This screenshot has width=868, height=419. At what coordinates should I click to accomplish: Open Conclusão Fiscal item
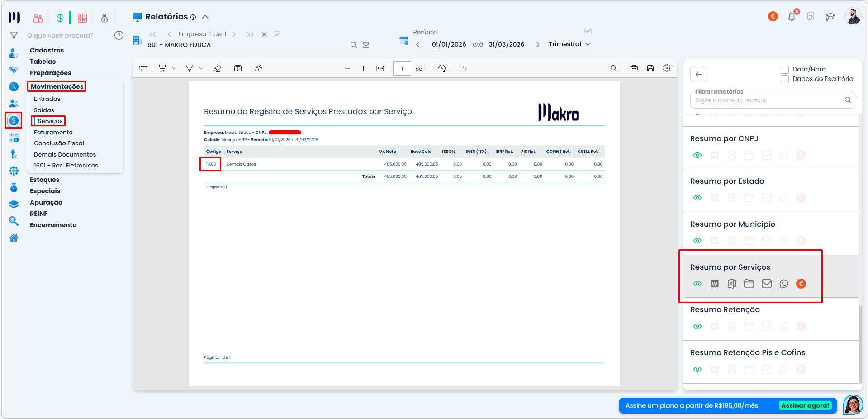(59, 143)
